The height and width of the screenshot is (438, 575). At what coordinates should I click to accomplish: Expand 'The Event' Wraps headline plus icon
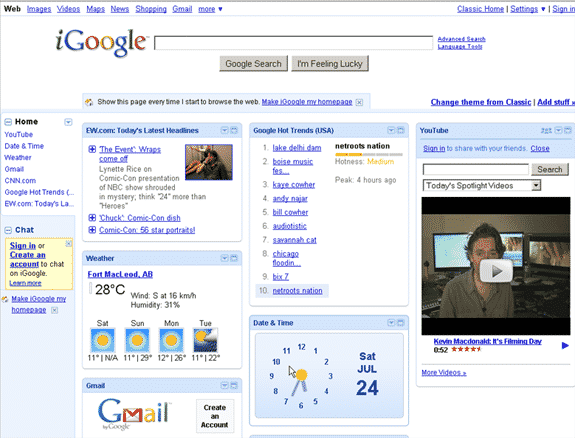pyautogui.click(x=92, y=149)
